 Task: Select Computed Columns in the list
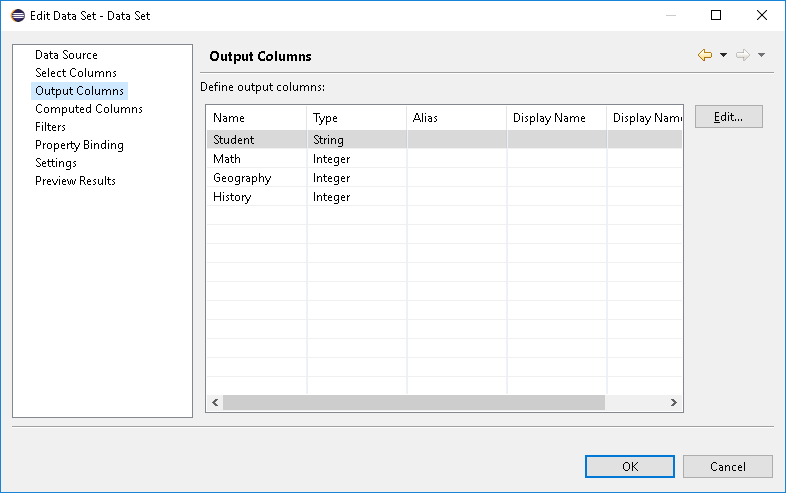coord(89,109)
